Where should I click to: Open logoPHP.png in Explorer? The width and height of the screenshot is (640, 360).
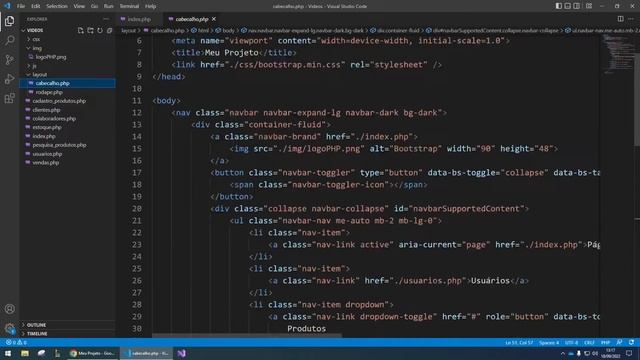pos(51,57)
